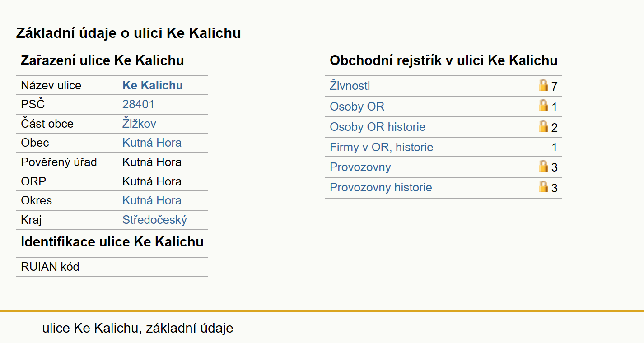Open the Středočeský region link
644x343 pixels.
[x=154, y=220]
